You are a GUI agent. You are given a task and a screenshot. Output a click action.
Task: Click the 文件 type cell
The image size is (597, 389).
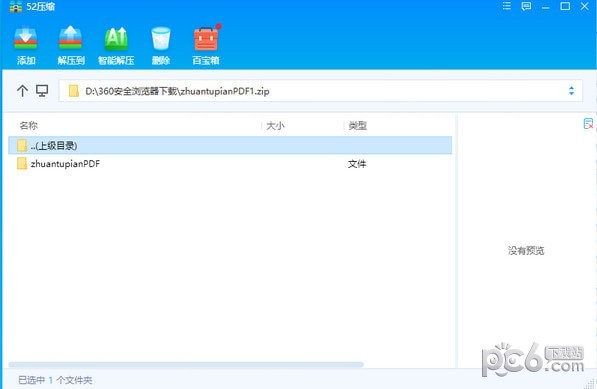tap(357, 164)
